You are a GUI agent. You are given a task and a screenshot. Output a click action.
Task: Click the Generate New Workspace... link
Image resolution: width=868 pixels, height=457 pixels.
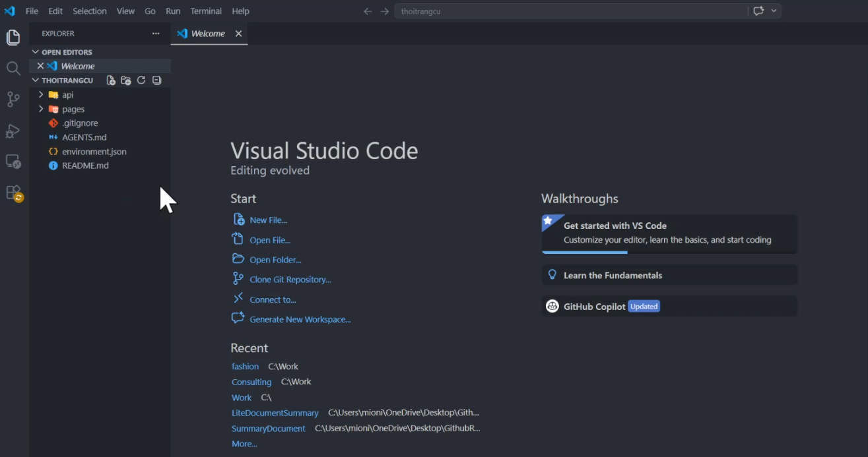[300, 319]
